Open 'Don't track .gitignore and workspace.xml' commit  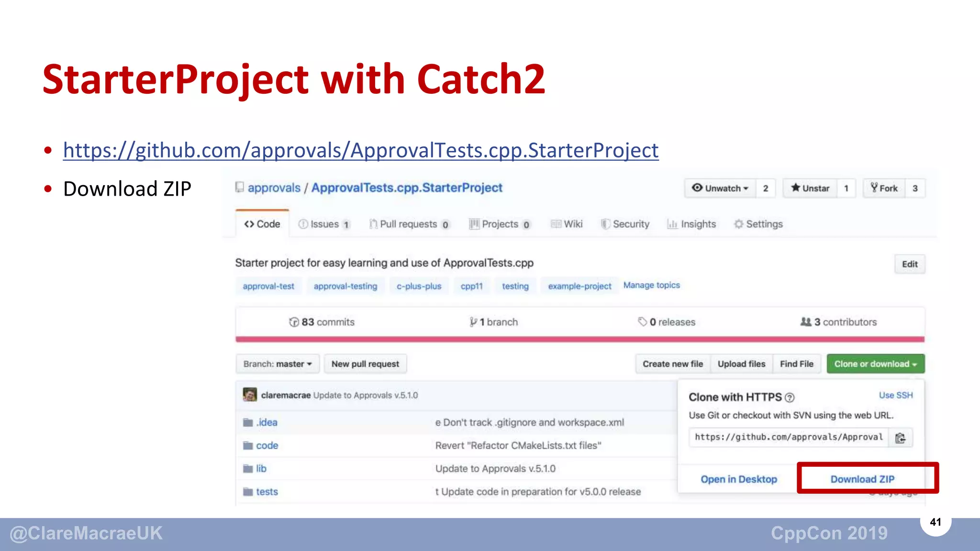530,422
